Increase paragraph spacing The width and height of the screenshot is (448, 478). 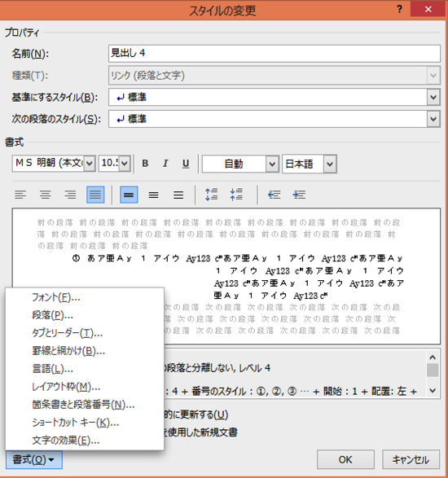tap(211, 195)
